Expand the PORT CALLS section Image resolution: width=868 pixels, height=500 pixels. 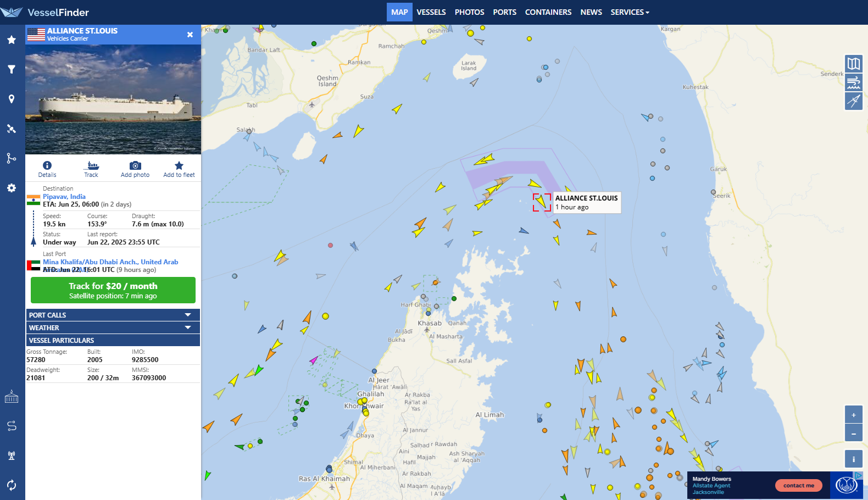coord(113,315)
